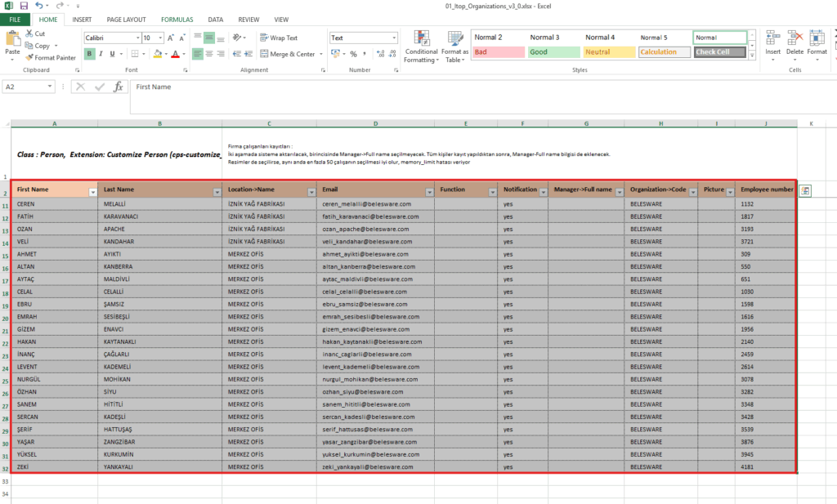Redo the last undone action

(59, 6)
